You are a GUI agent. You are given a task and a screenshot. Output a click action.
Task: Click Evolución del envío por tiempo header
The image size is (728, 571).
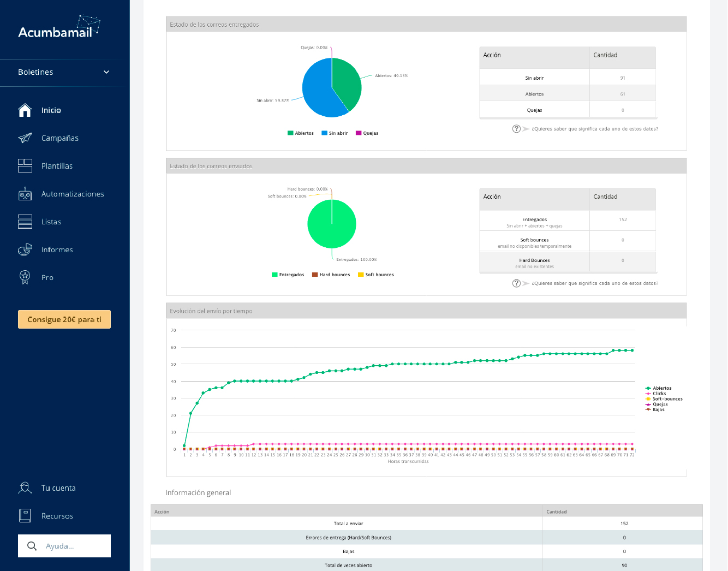point(426,311)
